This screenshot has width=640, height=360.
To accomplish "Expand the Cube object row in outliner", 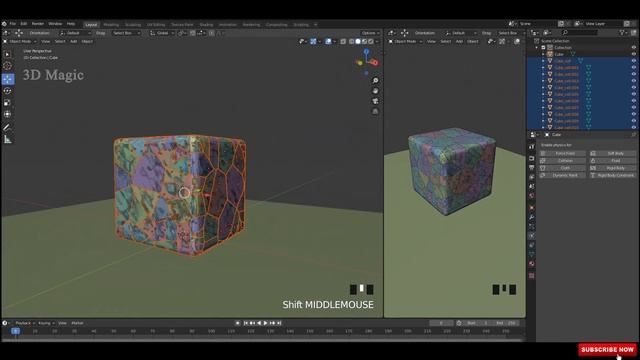I will pos(543,54).
